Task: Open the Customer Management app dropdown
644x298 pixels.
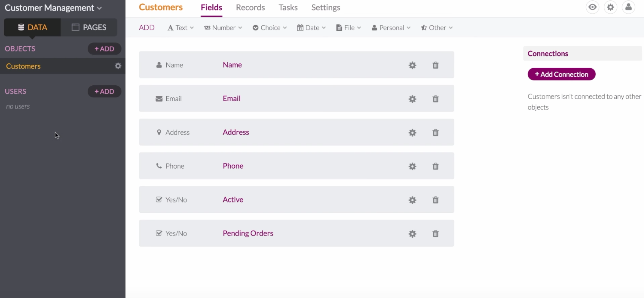Action: pyautogui.click(x=53, y=8)
